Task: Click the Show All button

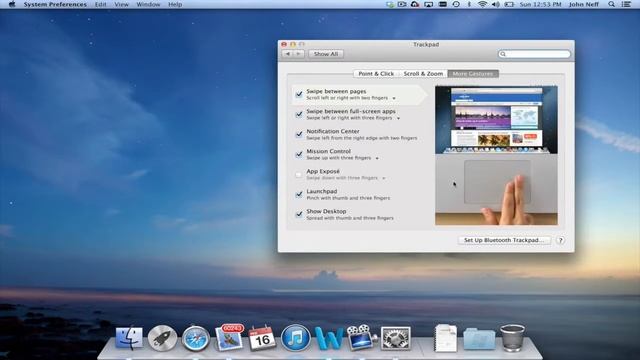Action: point(326,54)
